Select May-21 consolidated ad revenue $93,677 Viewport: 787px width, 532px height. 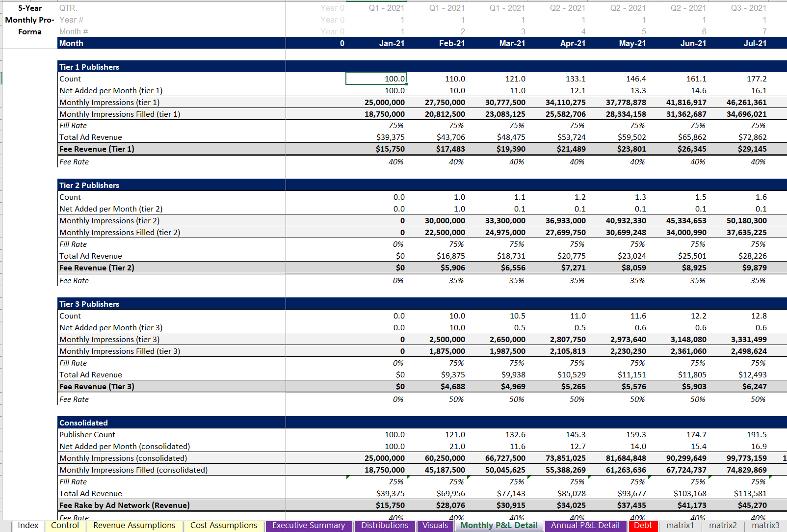pos(618,493)
